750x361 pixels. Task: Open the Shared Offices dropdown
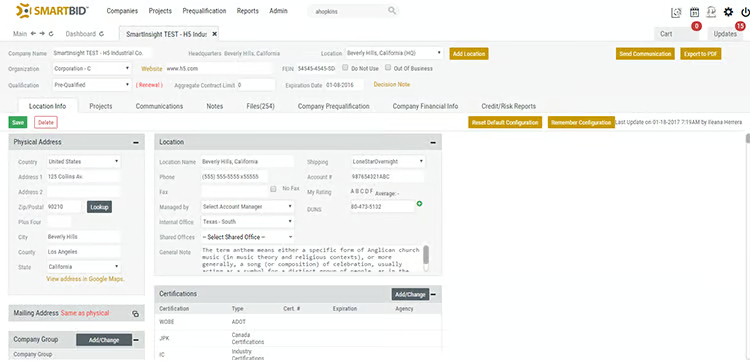pyautogui.click(x=248, y=237)
